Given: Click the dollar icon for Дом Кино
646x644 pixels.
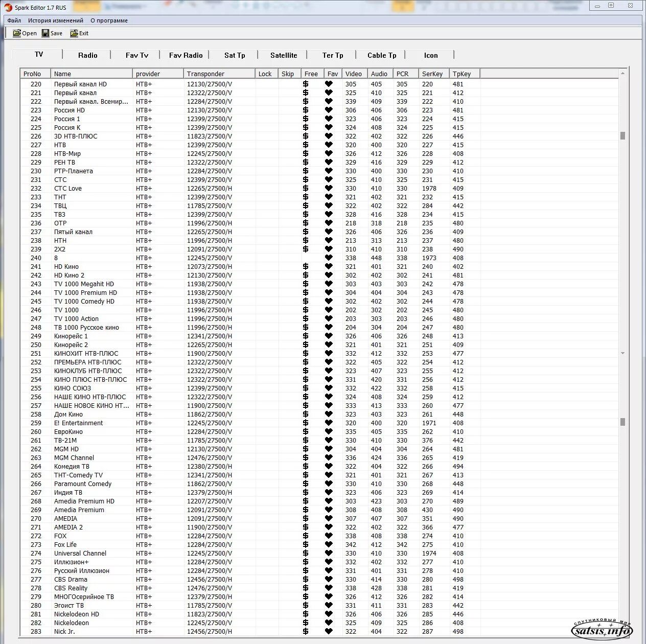Looking at the screenshot, I should click(306, 414).
